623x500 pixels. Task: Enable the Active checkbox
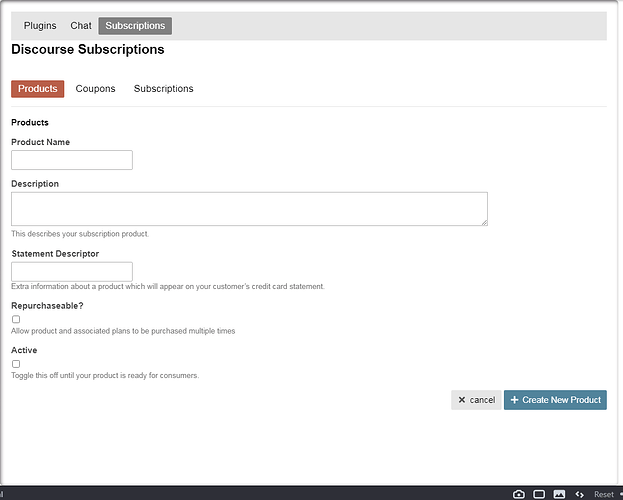click(16, 364)
